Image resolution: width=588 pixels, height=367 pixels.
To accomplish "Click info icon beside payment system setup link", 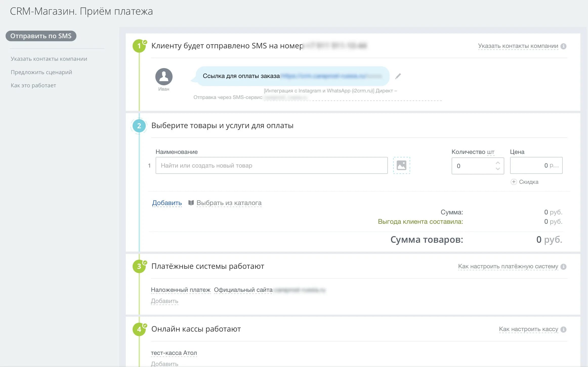I will coord(563,267).
